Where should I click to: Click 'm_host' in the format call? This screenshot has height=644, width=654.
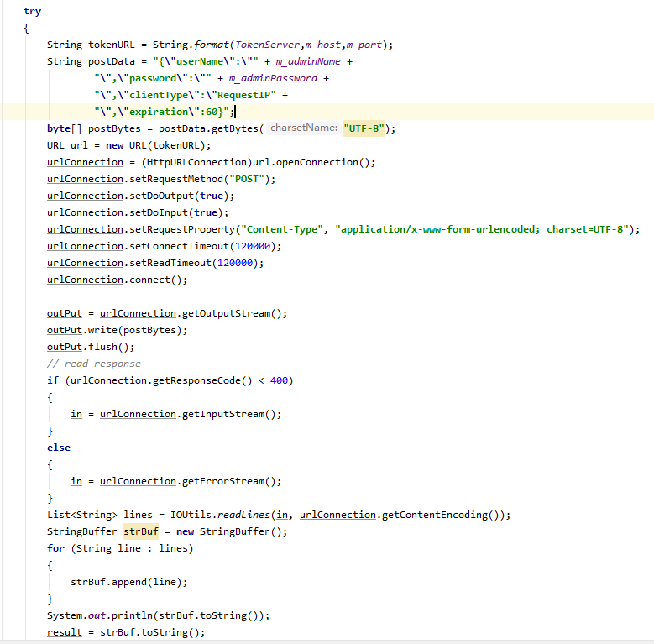pyautogui.click(x=323, y=45)
